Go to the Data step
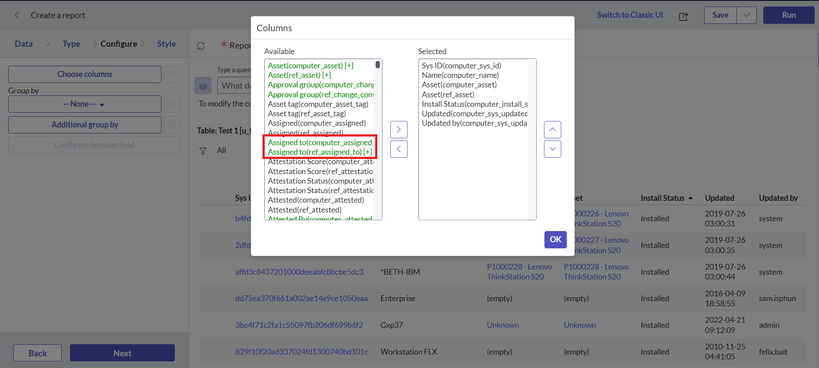 24,44
